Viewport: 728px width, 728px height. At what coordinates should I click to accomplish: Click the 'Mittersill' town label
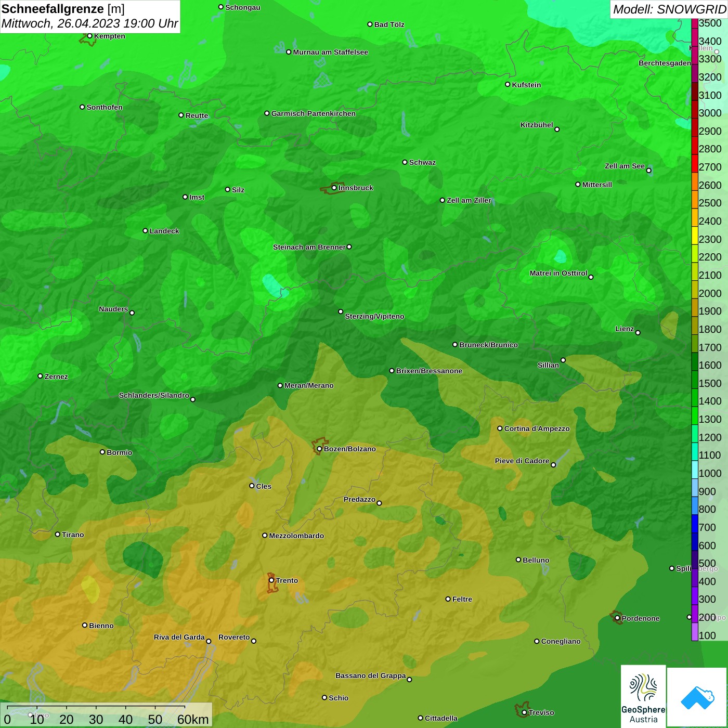[597, 185]
